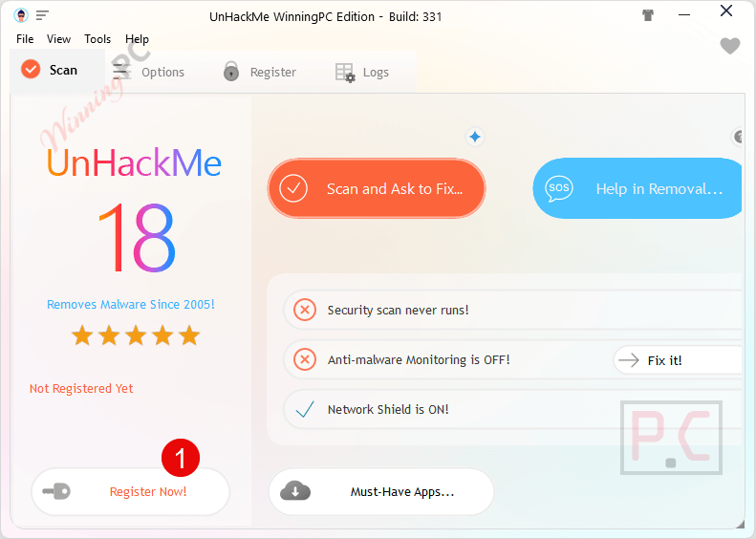This screenshot has width=756, height=539.
Task: Open the hamburger menu beside app icon
Action: point(42,15)
